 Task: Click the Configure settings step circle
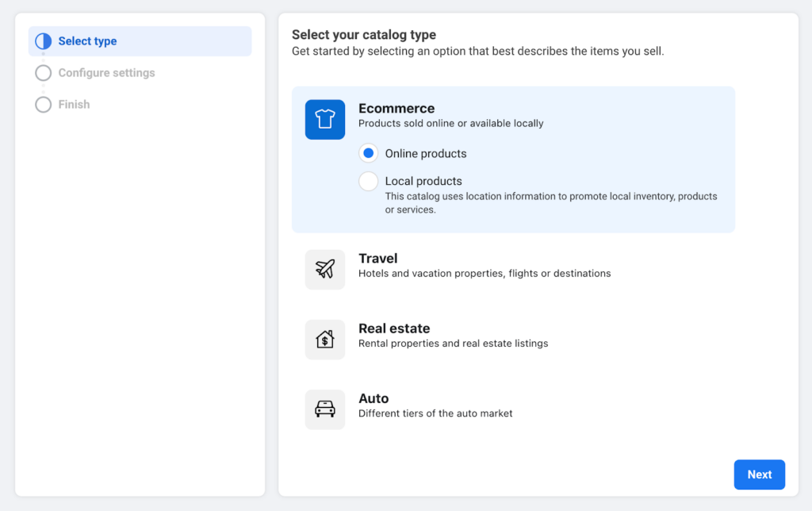(44, 72)
